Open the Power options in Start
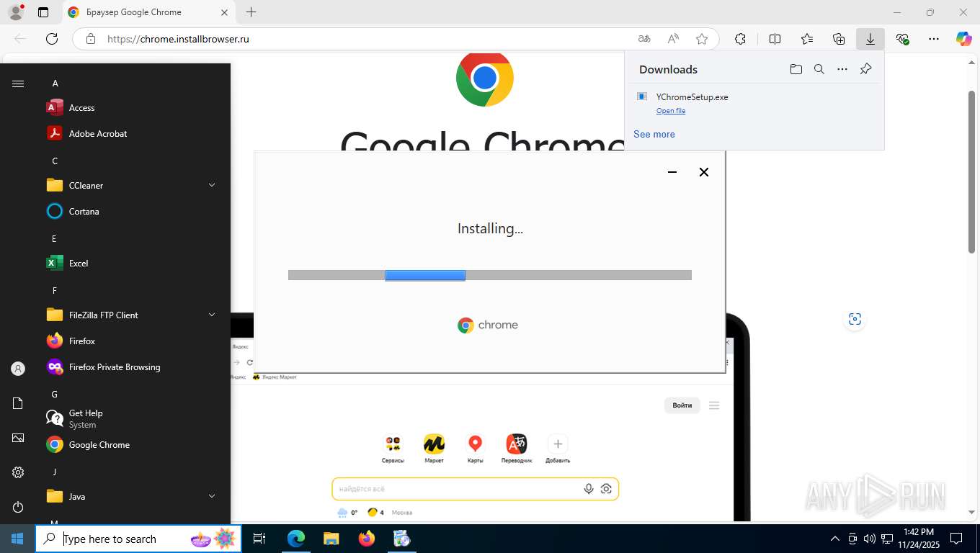This screenshot has width=980, height=553. coord(18,507)
